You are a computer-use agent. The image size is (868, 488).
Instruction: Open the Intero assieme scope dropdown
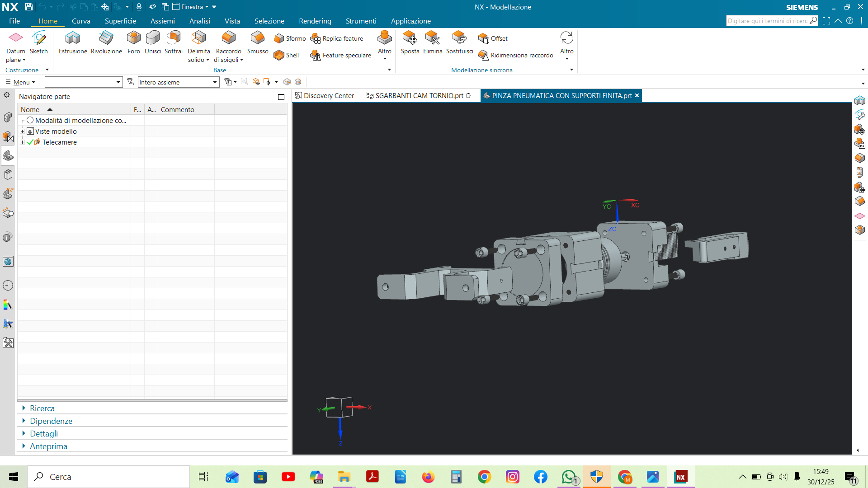[x=215, y=82]
